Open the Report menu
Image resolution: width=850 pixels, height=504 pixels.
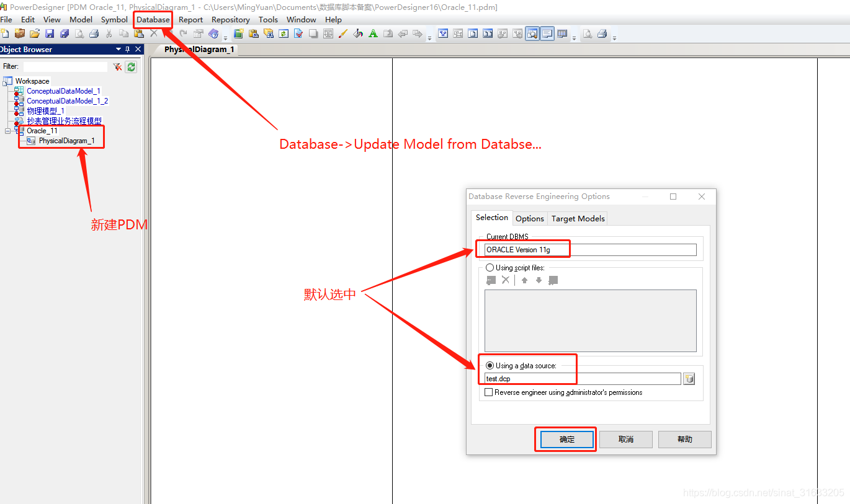click(x=191, y=20)
